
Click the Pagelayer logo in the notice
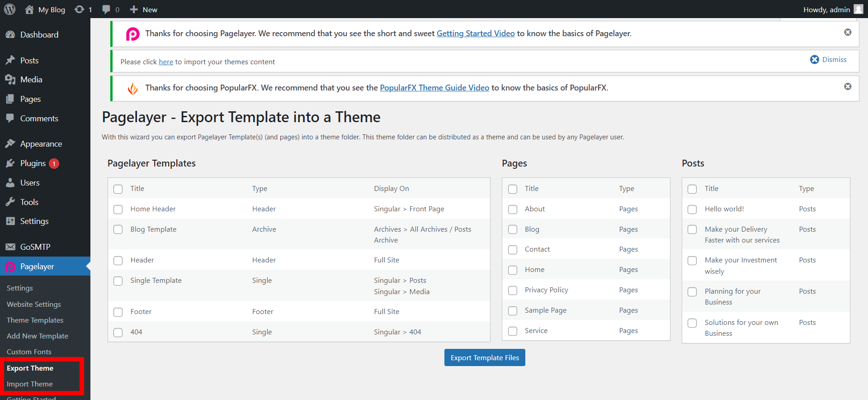click(x=132, y=34)
